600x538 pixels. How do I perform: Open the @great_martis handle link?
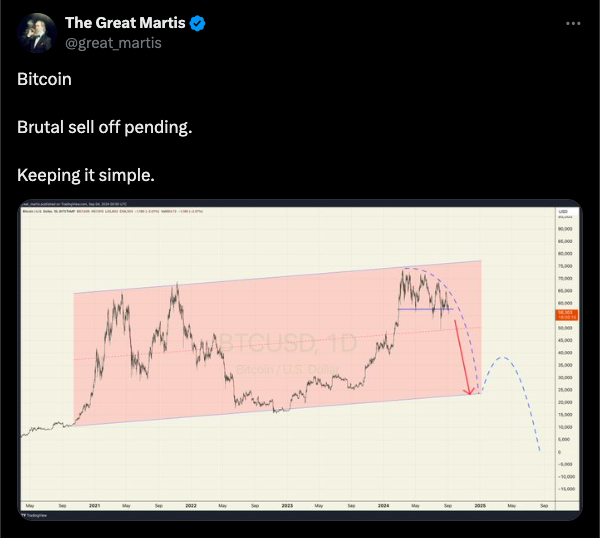[x=113, y=43]
